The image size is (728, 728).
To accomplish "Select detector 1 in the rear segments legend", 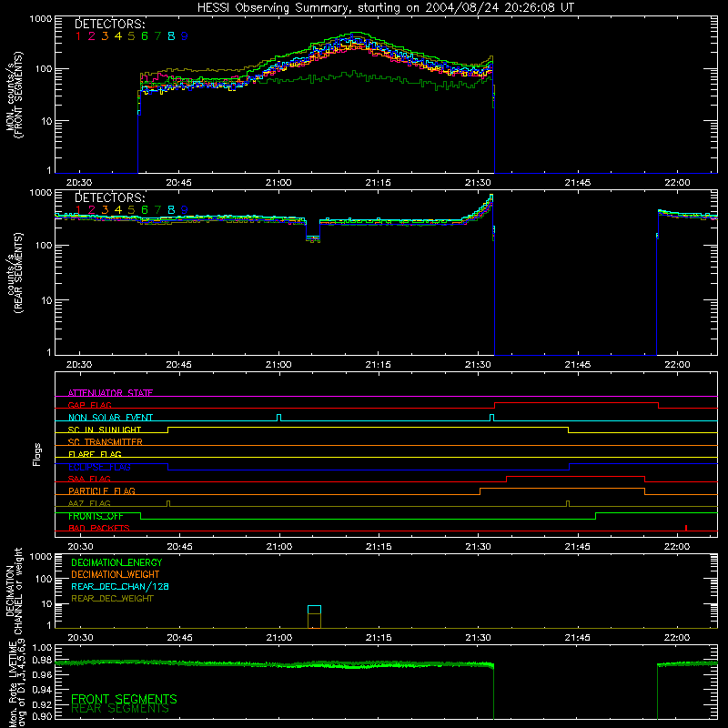I will (78, 210).
